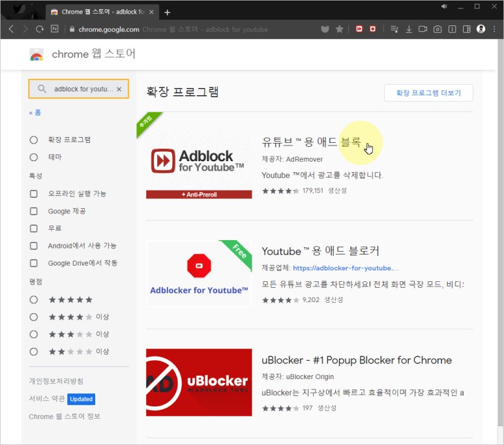
Task: Close the Chrome web store tab
Action: click(x=151, y=12)
